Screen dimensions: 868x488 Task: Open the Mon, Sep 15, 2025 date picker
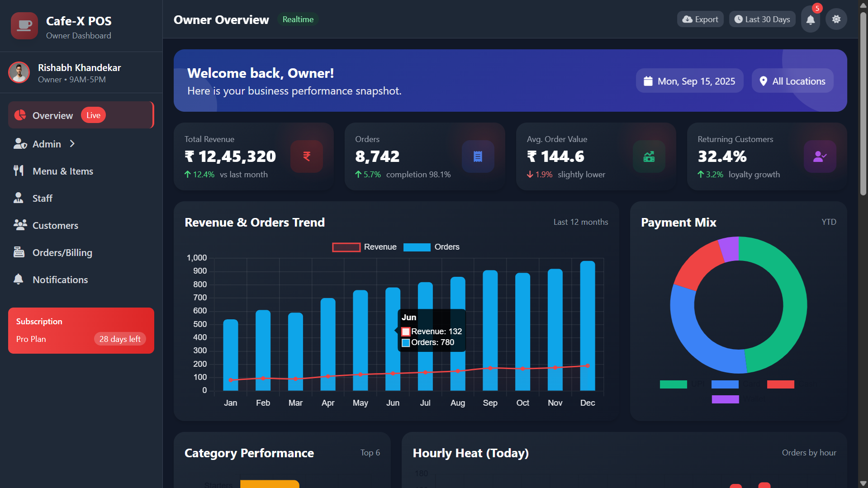pos(689,81)
